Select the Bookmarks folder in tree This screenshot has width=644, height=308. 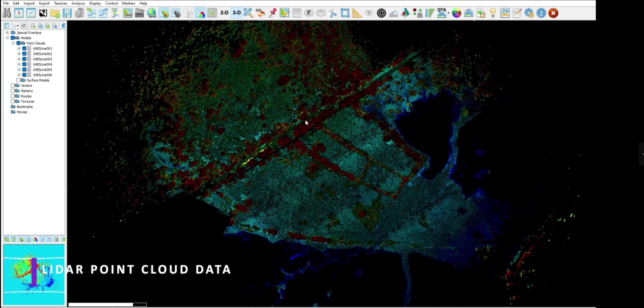25,107
